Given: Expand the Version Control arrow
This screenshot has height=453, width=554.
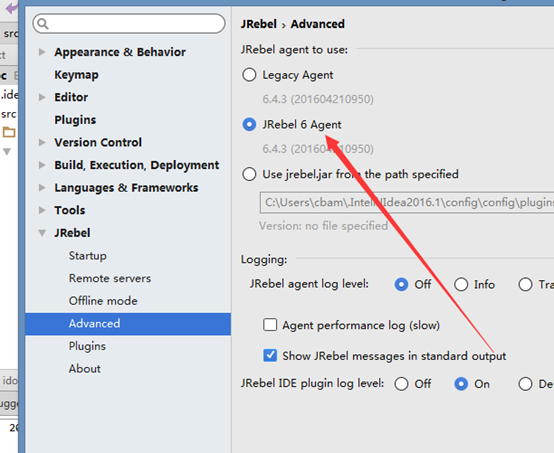Looking at the screenshot, I should coord(42,142).
